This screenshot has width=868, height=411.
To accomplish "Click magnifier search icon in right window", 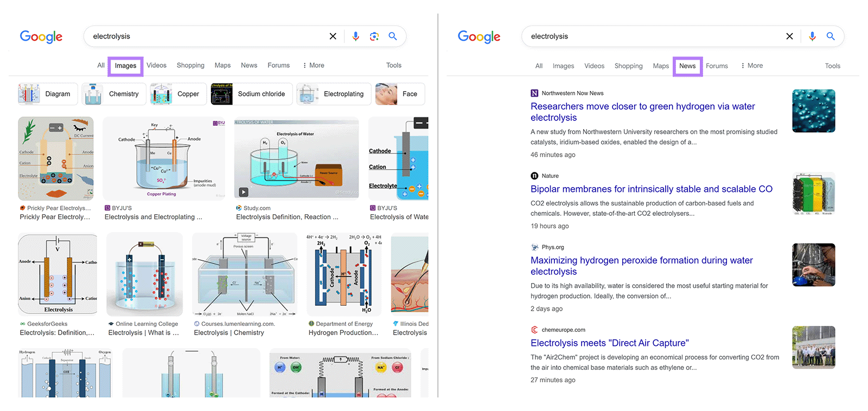I will pos(831,36).
